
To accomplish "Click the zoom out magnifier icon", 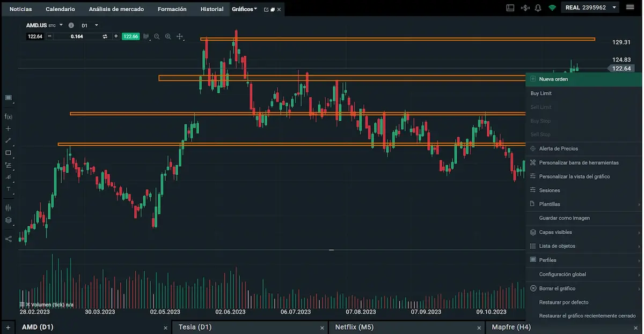I will (x=157, y=36).
